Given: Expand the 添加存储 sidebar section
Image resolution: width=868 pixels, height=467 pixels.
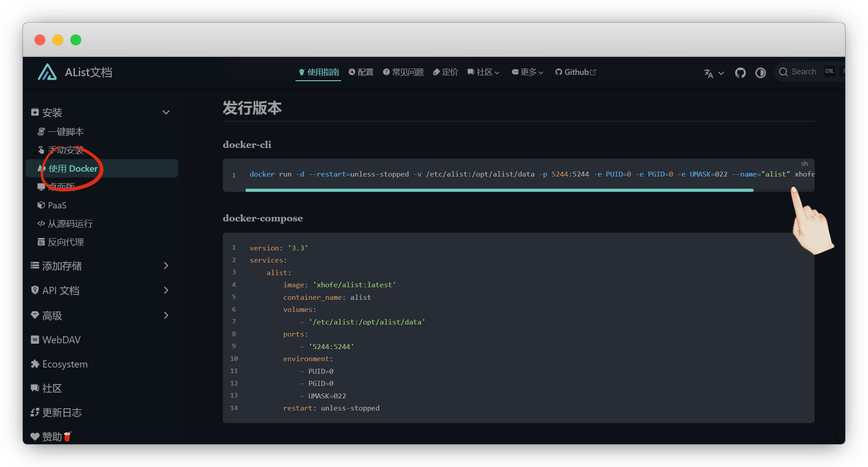Looking at the screenshot, I should (x=166, y=266).
